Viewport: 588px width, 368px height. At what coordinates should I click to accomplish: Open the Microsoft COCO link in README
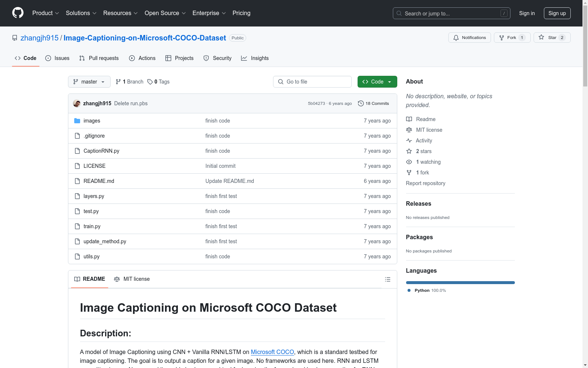coord(272,352)
